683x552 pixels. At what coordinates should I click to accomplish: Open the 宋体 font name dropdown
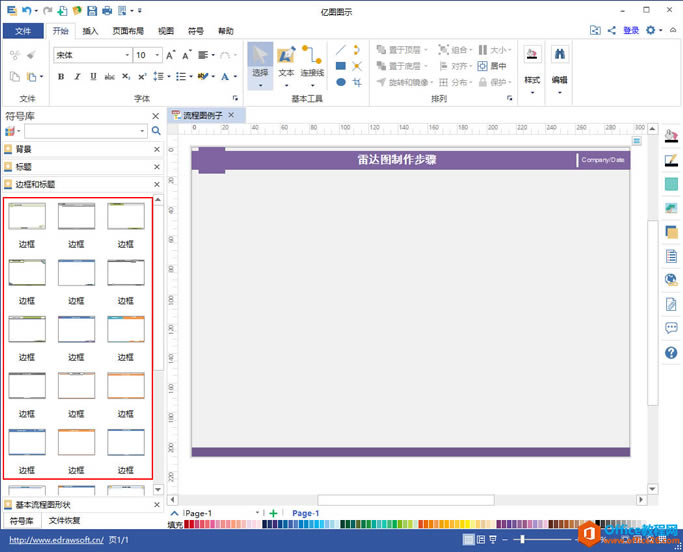coord(127,56)
